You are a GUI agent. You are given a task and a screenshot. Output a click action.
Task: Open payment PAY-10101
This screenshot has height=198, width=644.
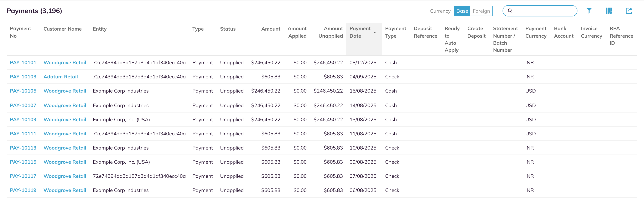pos(23,63)
